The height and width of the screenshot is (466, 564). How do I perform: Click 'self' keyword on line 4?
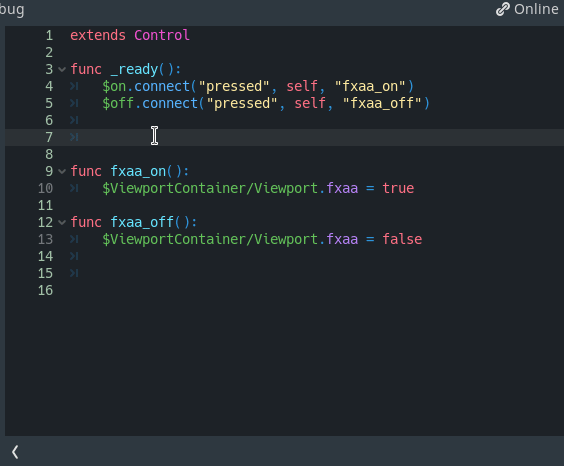coord(302,86)
